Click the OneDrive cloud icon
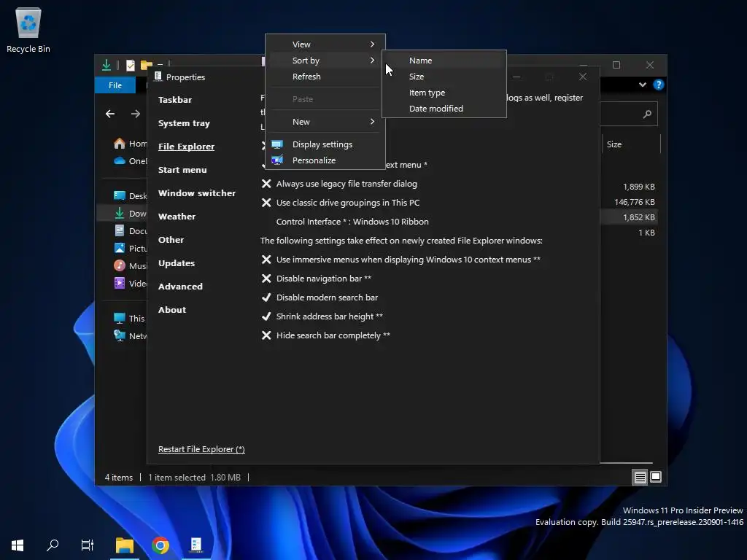This screenshot has width=747, height=560. tap(120, 160)
